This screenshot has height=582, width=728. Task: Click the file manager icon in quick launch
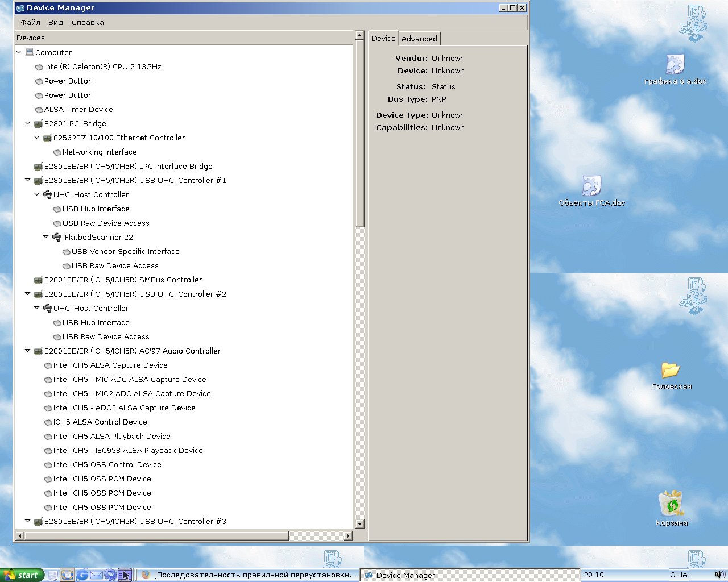coord(67,575)
